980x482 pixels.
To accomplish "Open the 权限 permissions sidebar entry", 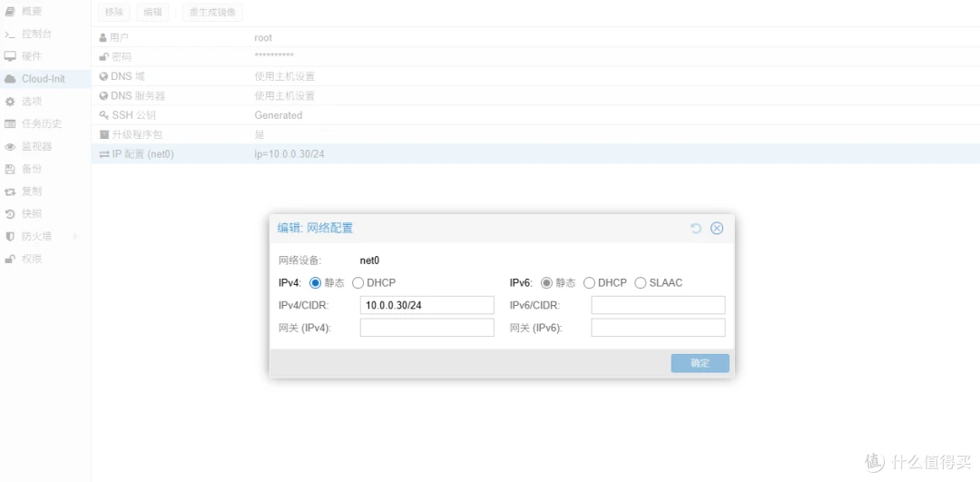I will tap(45, 259).
